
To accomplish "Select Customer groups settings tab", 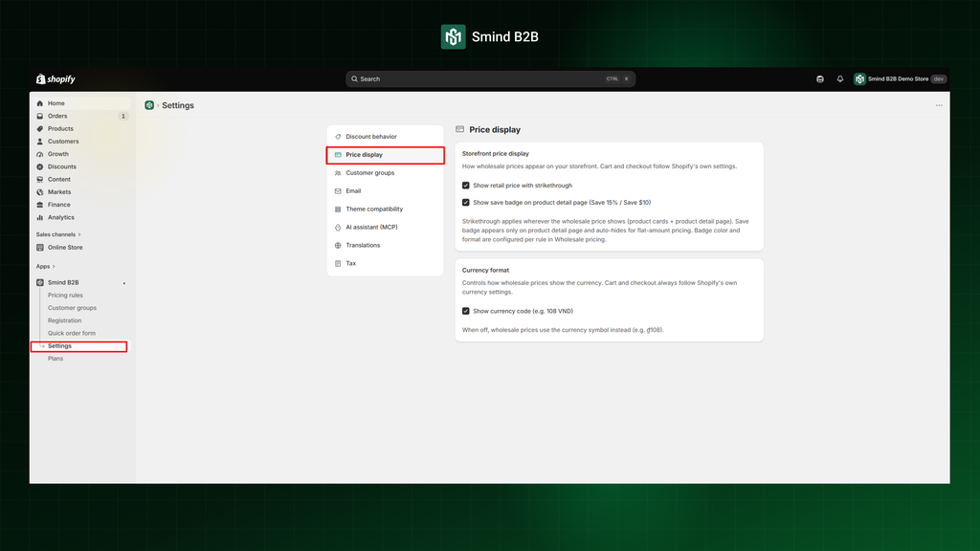I will pyautogui.click(x=385, y=173).
